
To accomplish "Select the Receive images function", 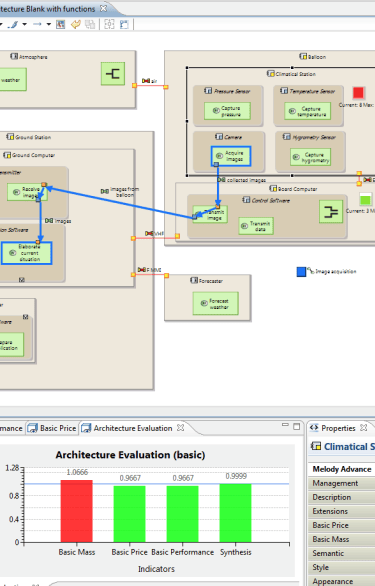I will pos(27,192).
